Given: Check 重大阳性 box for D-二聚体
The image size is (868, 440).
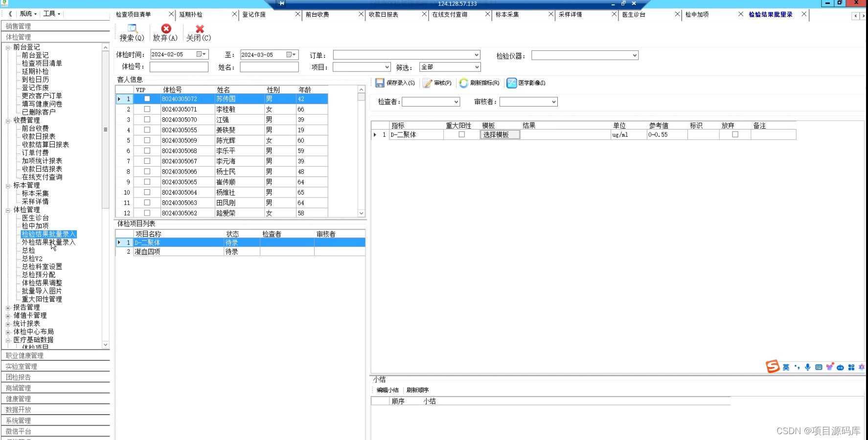Looking at the screenshot, I should click(461, 134).
